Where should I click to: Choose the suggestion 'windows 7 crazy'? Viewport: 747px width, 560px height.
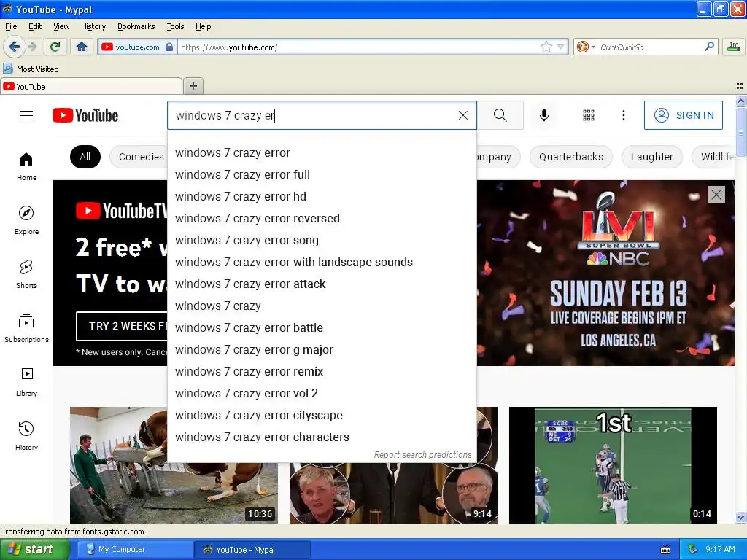pos(322,306)
